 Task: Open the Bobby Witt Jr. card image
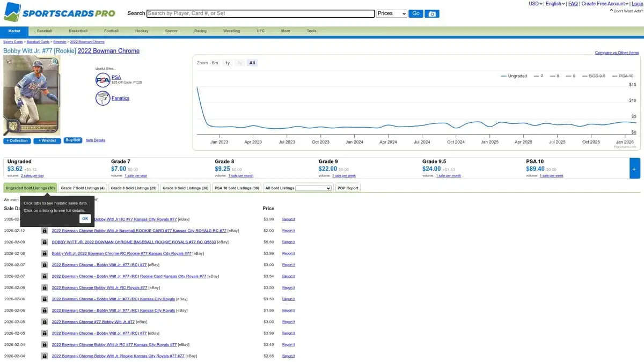[32, 96]
